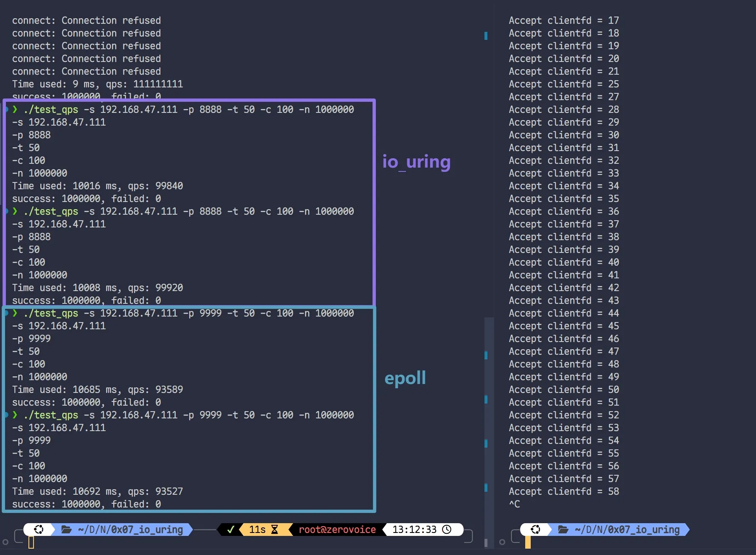The height and width of the screenshot is (555, 756).
Task: Click the green checkmark status icon
Action: tap(230, 529)
